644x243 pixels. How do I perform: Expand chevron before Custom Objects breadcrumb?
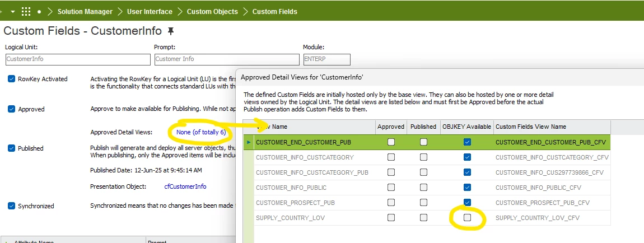click(180, 12)
